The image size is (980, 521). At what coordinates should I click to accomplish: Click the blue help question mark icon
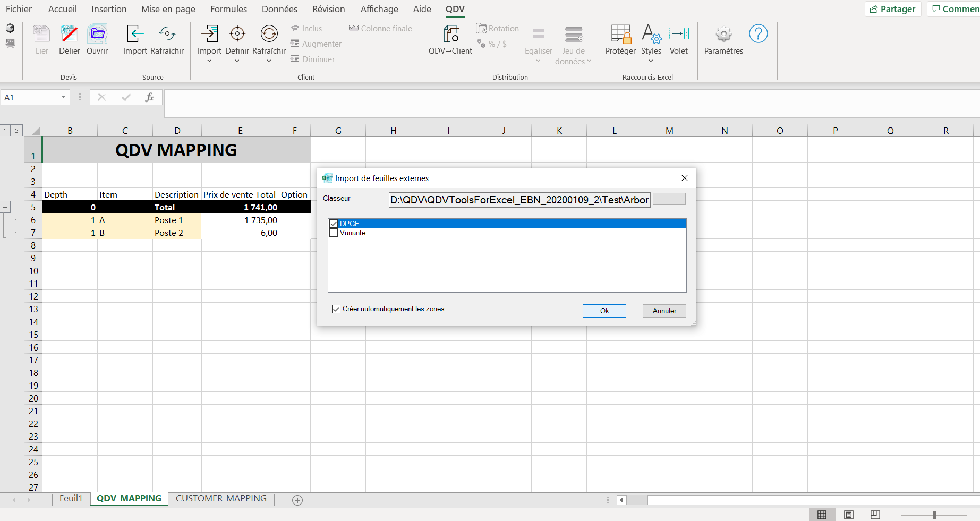759,34
